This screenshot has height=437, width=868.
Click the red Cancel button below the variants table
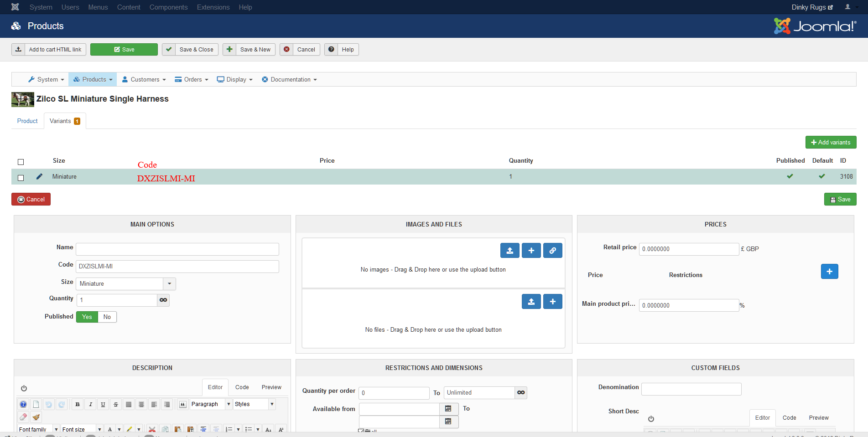[31, 199]
